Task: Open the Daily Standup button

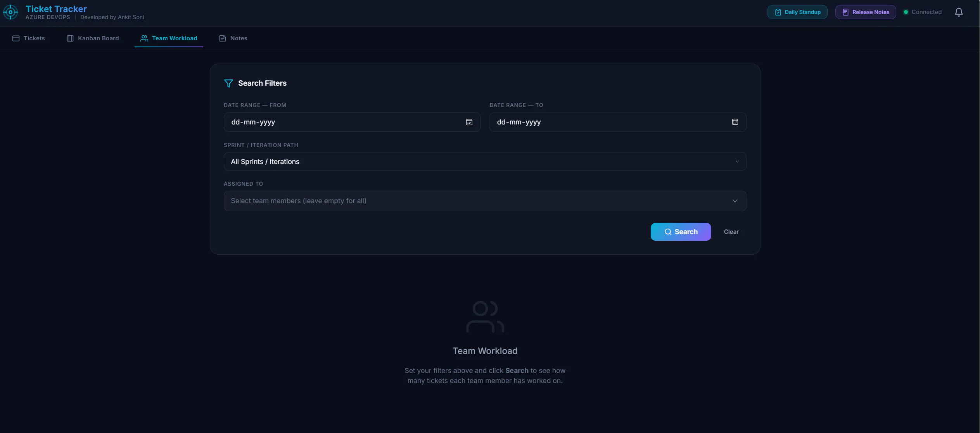Action: (797, 12)
